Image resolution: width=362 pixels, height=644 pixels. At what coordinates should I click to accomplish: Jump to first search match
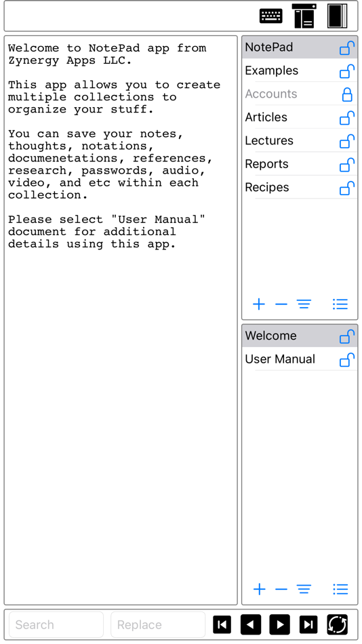point(222,625)
